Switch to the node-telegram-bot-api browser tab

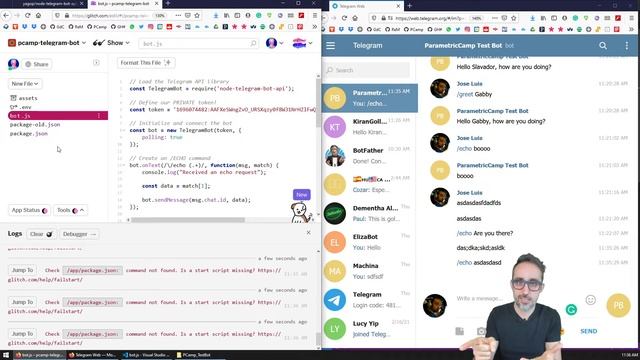point(49,3)
